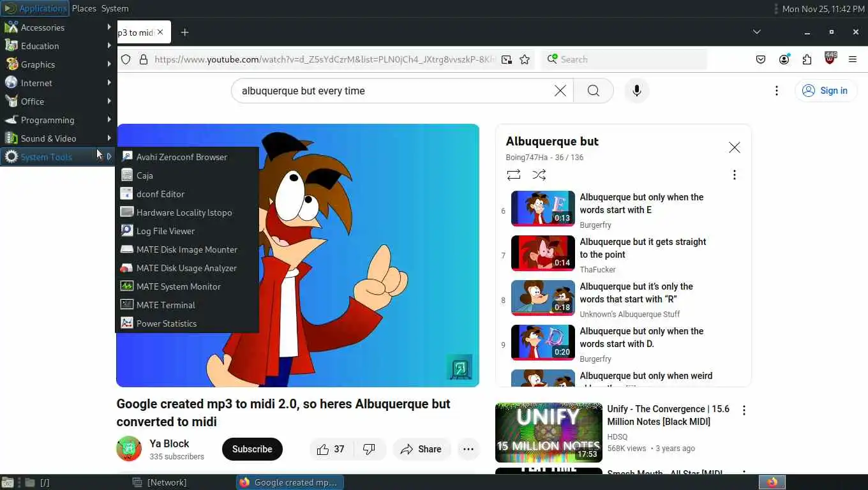
Task: Dislike the video with thumbs down
Action: 369,449
